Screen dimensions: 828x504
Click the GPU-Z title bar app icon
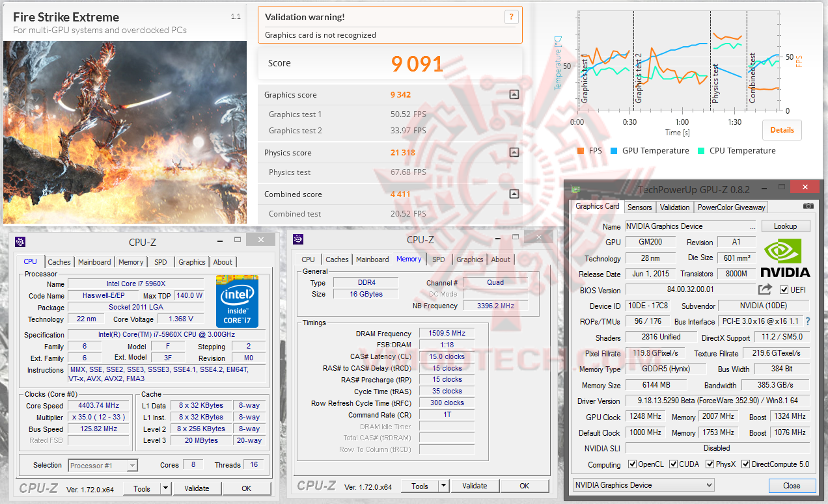tap(575, 190)
